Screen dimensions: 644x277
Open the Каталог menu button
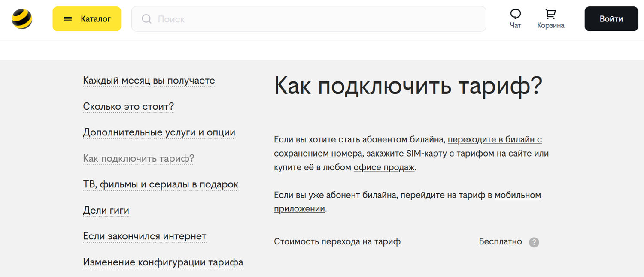[x=87, y=19]
